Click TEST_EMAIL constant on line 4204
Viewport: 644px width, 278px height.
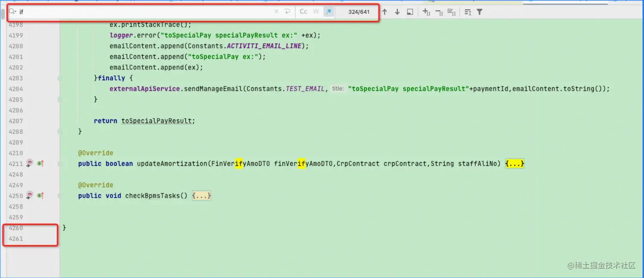pos(305,89)
